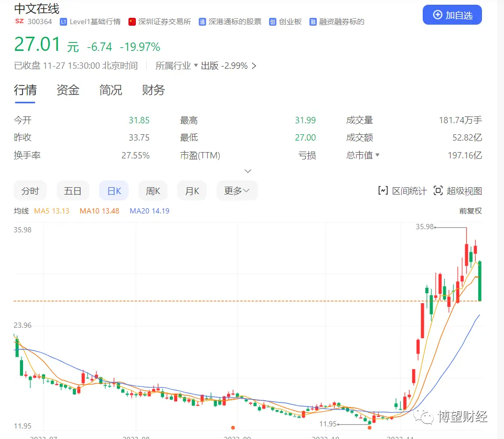Viewport: 504px width, 439px height.
Task: Click the 最高 value 31.99
Action: click(x=305, y=120)
